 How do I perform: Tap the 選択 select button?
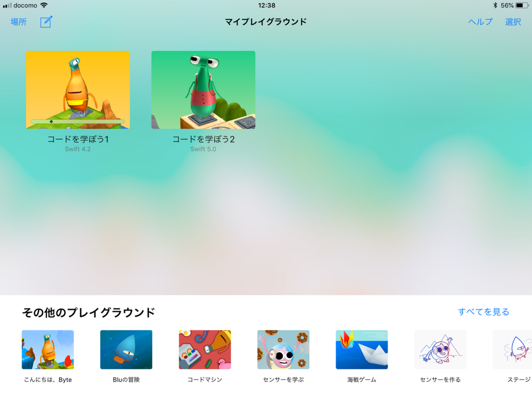coord(513,22)
